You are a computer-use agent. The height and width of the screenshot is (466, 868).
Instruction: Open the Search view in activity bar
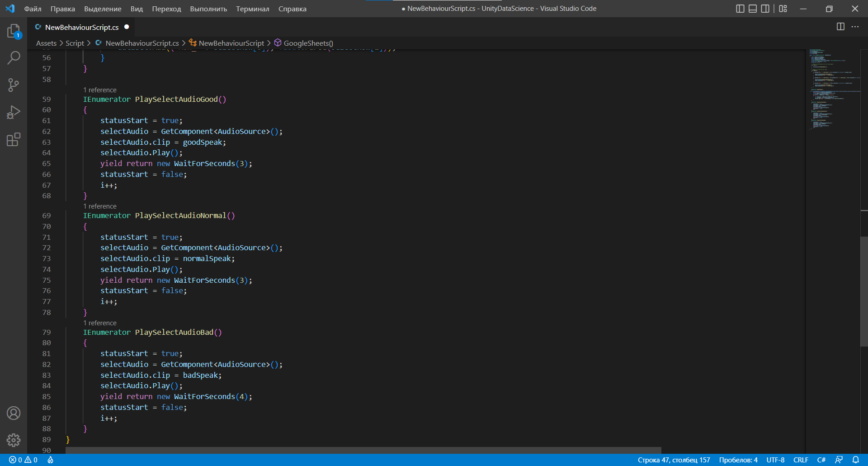click(14, 58)
